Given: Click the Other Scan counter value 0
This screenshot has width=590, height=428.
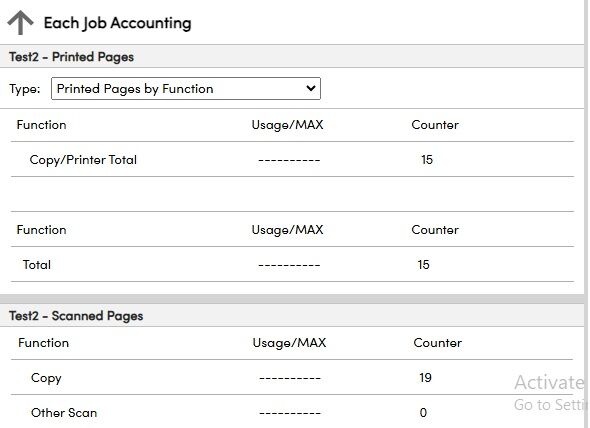Looking at the screenshot, I should 423,413.
